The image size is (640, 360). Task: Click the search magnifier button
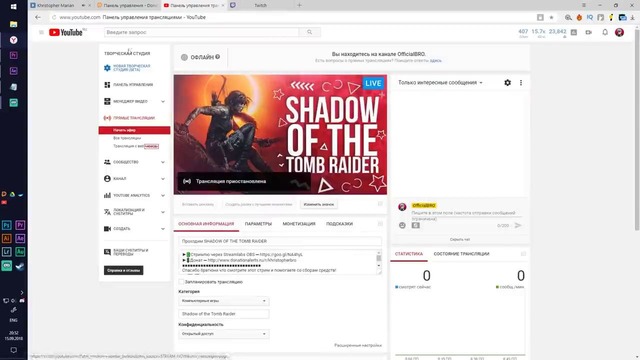point(309,32)
